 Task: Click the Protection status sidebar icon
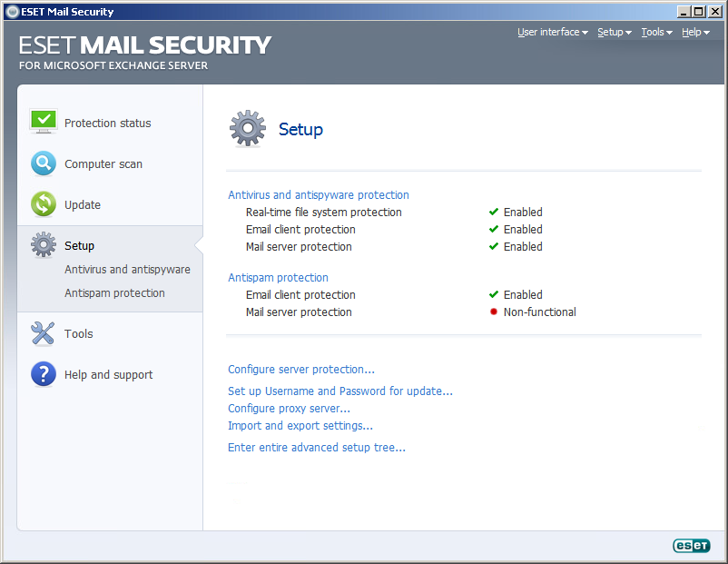[x=43, y=120]
